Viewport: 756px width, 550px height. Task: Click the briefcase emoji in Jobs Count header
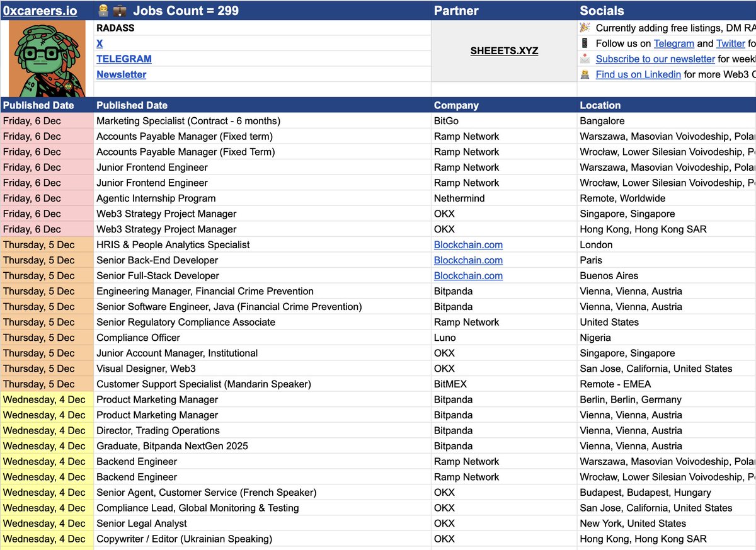(120, 11)
